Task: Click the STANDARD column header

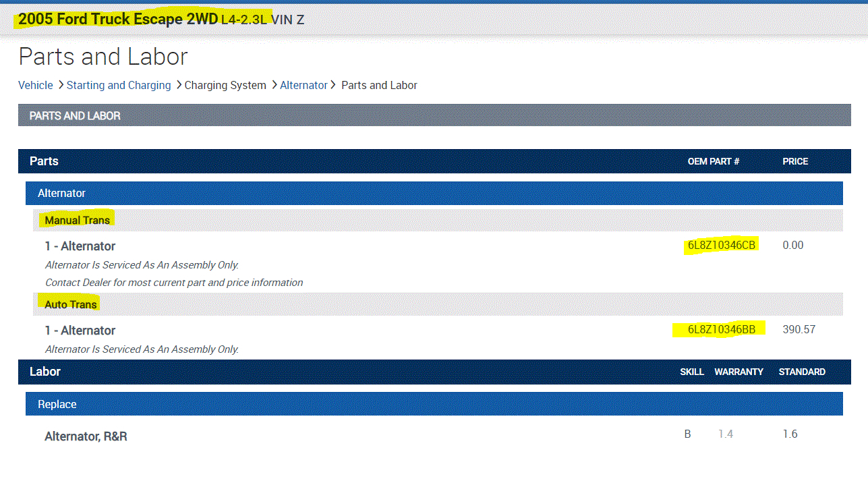Action: tap(802, 372)
